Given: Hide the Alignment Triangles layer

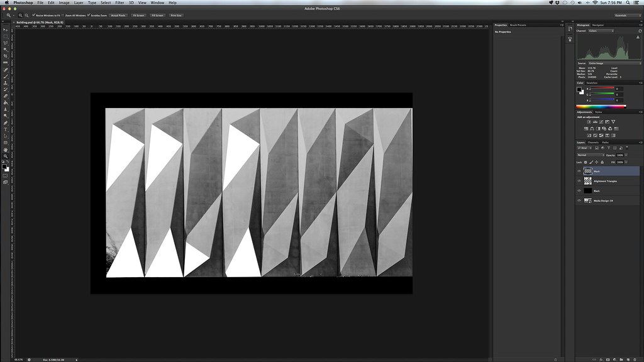Looking at the screenshot, I should click(579, 181).
